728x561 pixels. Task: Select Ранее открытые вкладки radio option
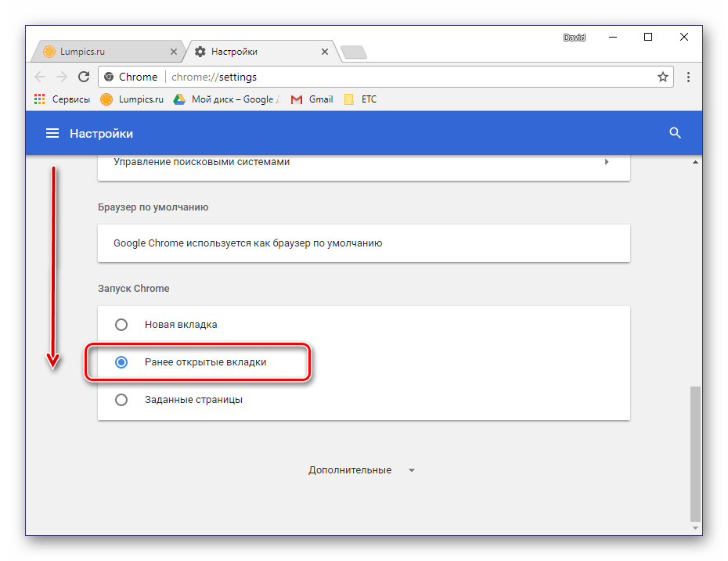(121, 362)
